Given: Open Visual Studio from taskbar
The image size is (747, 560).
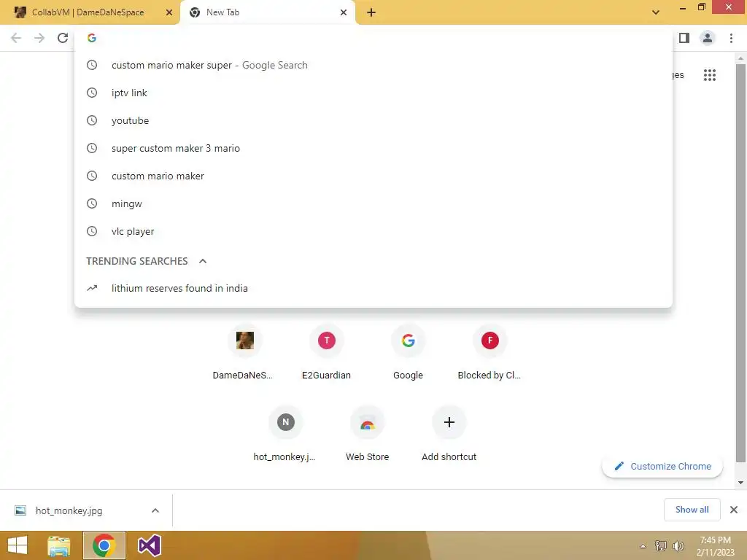Looking at the screenshot, I should 149,545.
